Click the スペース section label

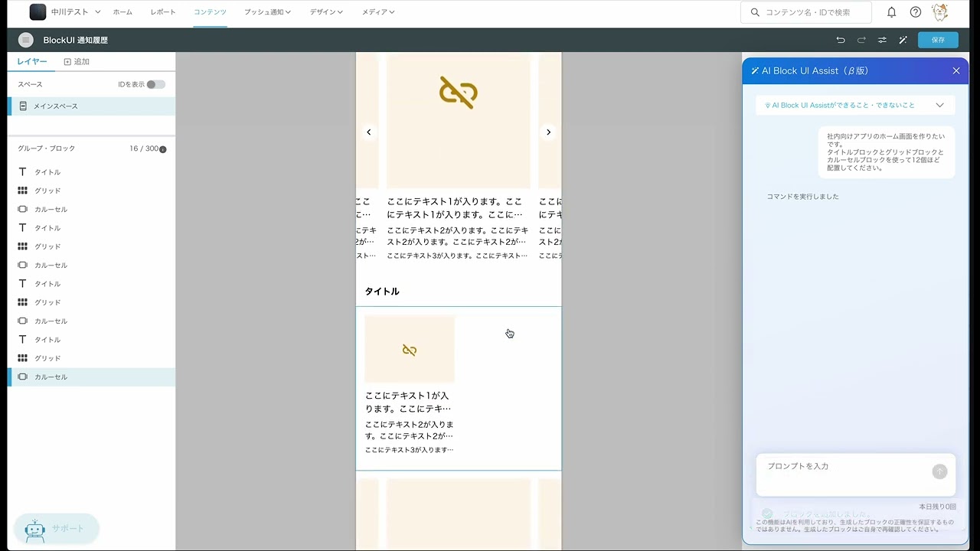click(x=30, y=84)
